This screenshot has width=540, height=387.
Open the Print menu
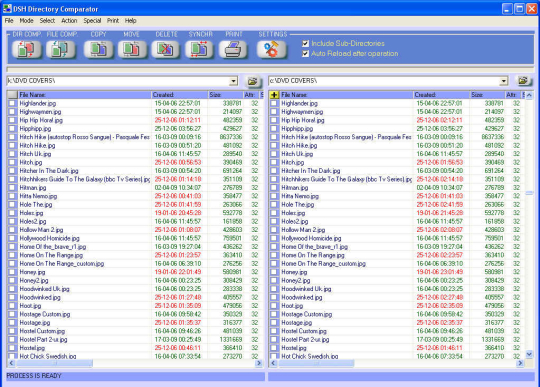113,21
